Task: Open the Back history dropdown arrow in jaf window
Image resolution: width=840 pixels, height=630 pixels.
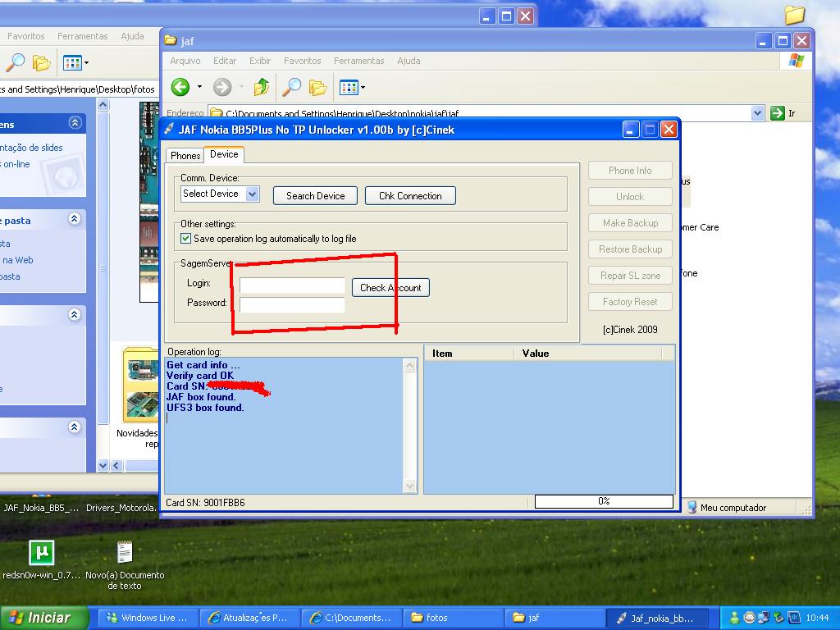Action: (x=199, y=87)
